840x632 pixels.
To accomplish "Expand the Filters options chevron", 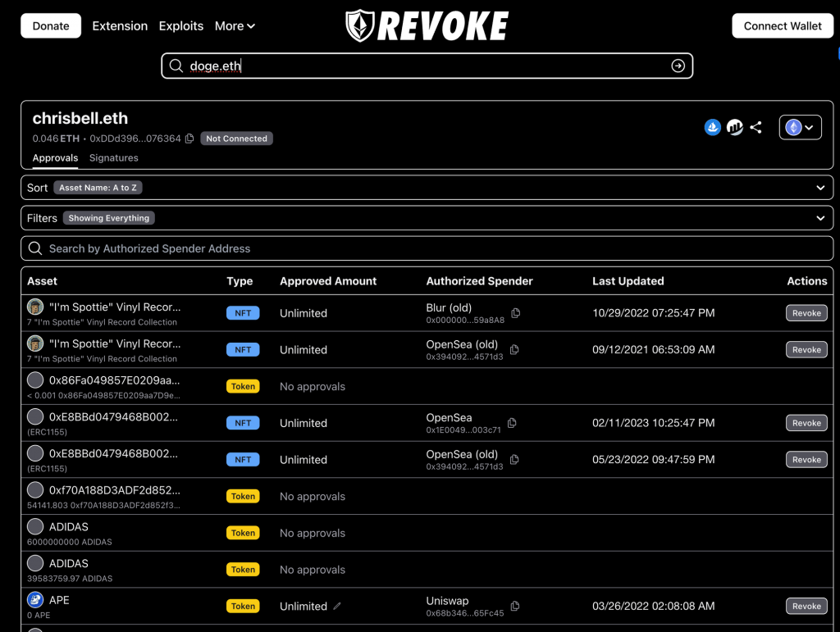I will 820,218.
